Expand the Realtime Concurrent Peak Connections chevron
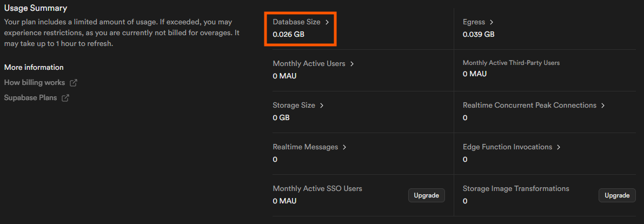Viewport: 644px width, 224px height. [603, 105]
